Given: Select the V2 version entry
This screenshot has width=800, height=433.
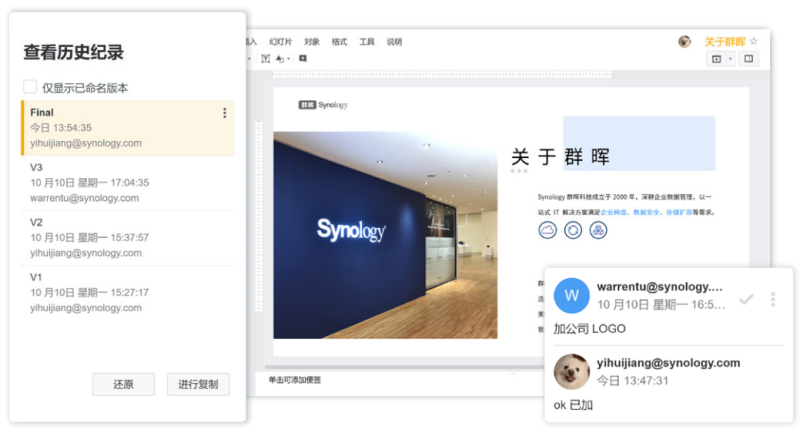Looking at the screenshot, I should point(128,238).
